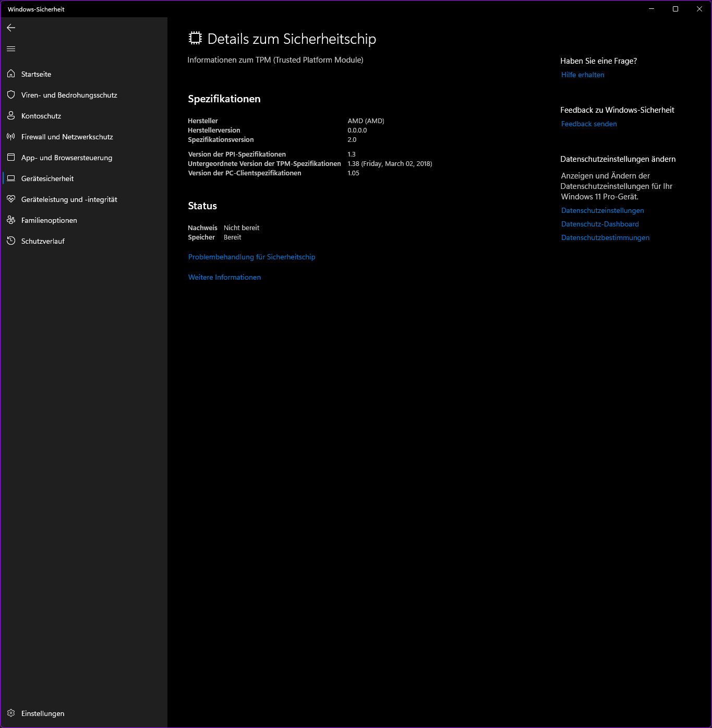Image resolution: width=712 pixels, height=728 pixels.
Task: Click the Hersteller value AMD (AMD)
Action: pyautogui.click(x=366, y=121)
